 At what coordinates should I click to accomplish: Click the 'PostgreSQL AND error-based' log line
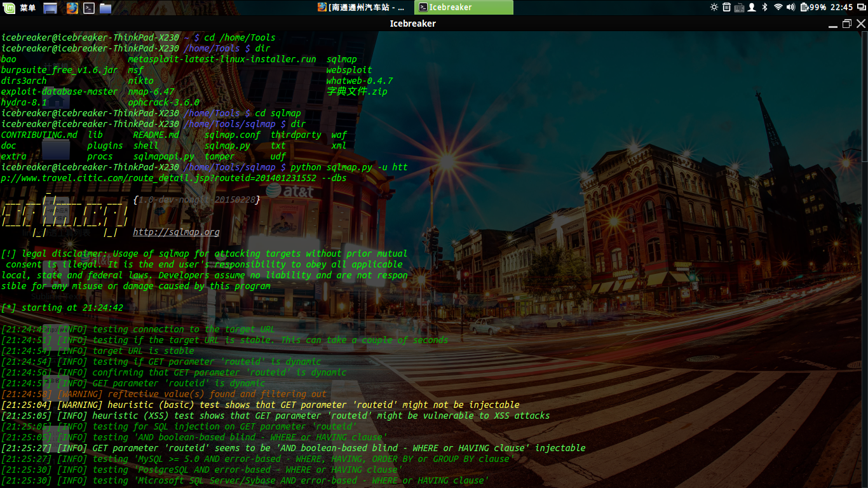coord(202,470)
